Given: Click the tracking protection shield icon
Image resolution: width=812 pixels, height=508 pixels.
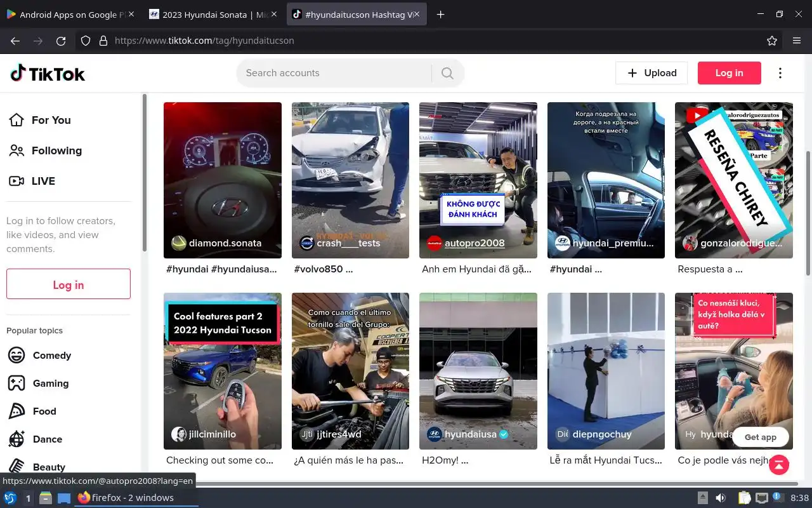Looking at the screenshot, I should [86, 41].
